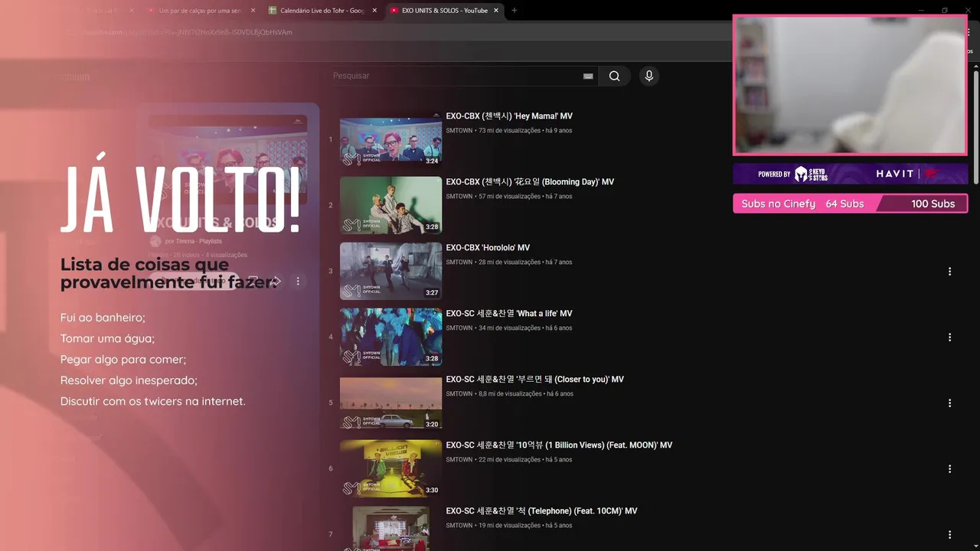This screenshot has height=551, width=980.
Task: Click 'Horololo' video thumbnail
Action: point(390,271)
